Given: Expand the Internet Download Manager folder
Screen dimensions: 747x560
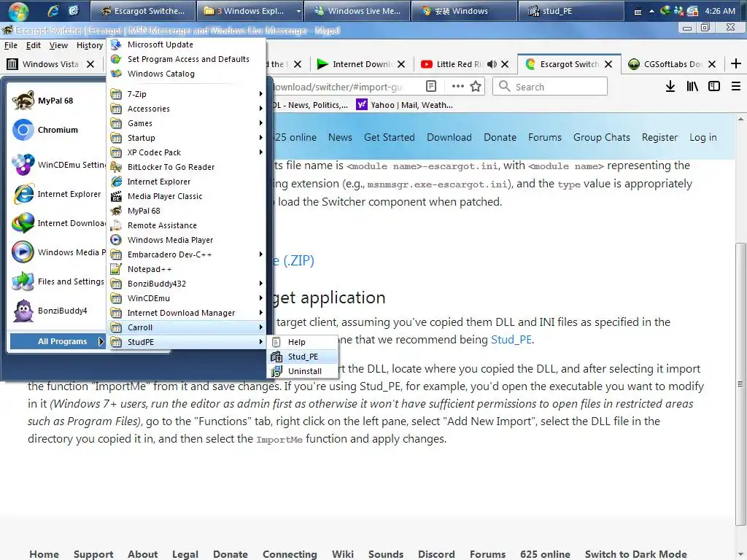Looking at the screenshot, I should tap(186, 313).
